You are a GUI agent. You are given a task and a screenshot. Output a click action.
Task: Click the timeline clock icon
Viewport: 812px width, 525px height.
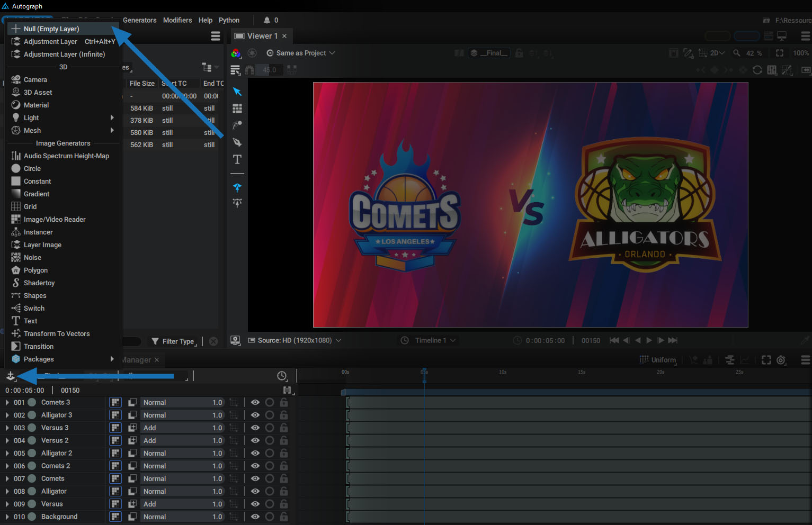click(282, 376)
